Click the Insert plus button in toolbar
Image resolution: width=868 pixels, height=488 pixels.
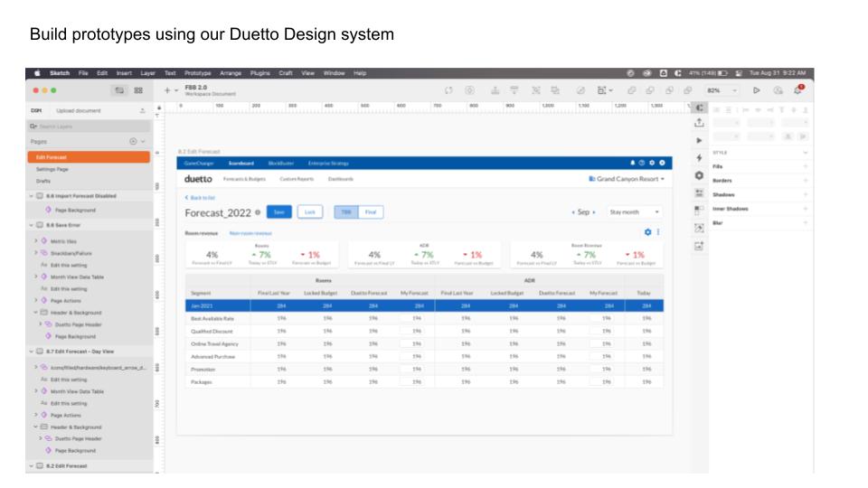coord(167,90)
